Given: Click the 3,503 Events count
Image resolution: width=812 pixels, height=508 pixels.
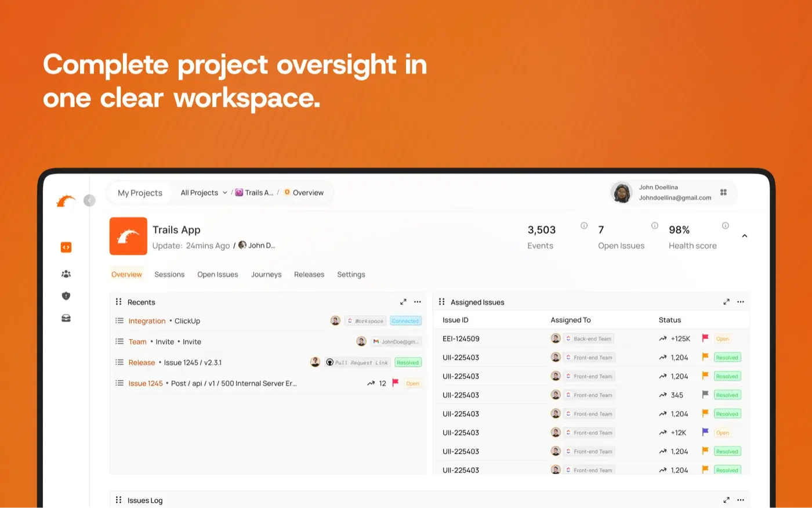Looking at the screenshot, I should pos(542,230).
